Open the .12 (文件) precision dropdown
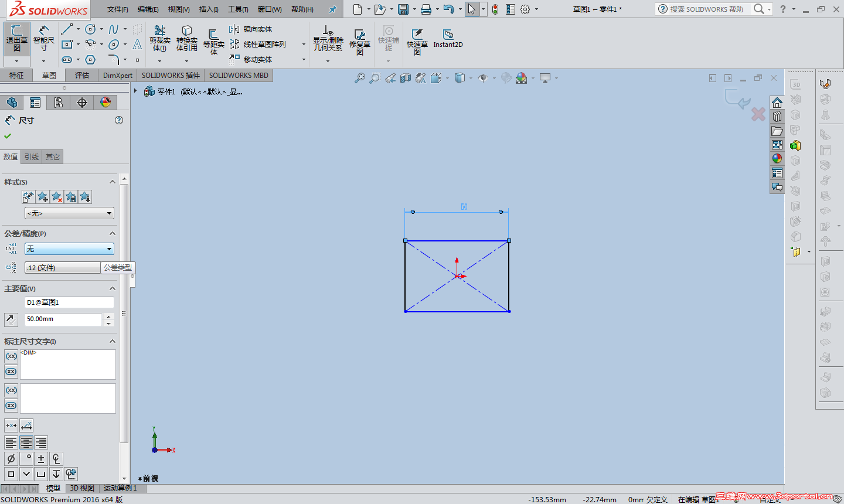The width and height of the screenshot is (844, 504). click(x=63, y=268)
